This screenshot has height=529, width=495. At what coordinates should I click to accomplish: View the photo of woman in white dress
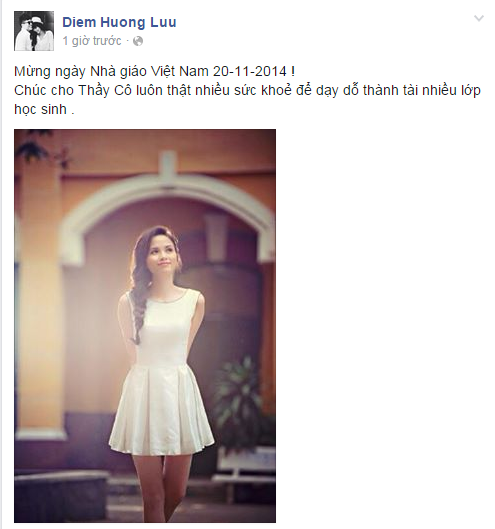tap(145, 326)
